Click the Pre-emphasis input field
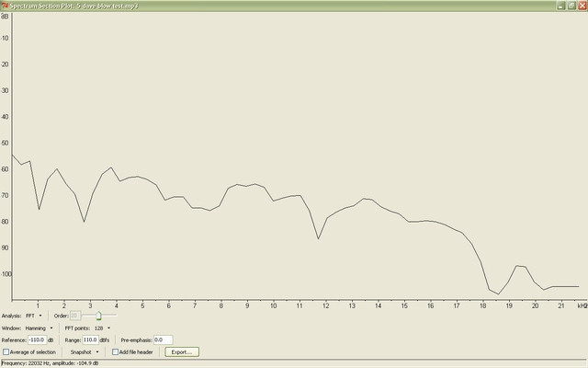Screen dimensions: 588x368 click(164, 339)
